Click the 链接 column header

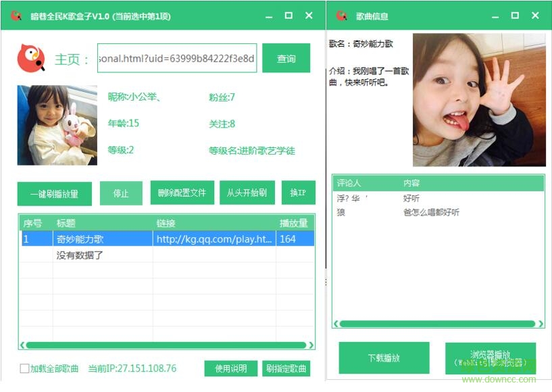click(x=214, y=223)
